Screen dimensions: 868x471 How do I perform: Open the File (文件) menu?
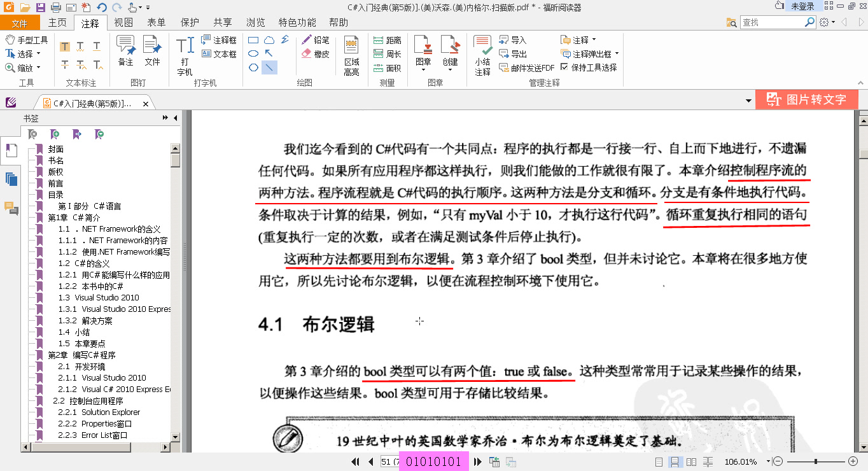pyautogui.click(x=19, y=23)
